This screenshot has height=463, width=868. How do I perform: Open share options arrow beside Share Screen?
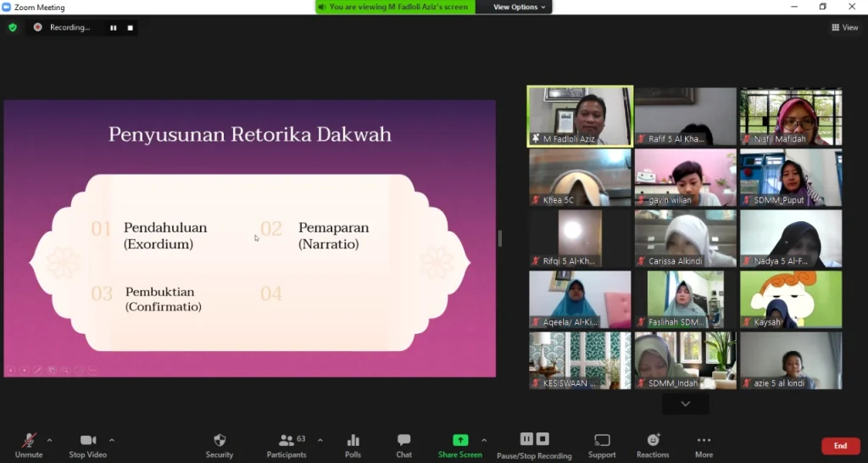click(x=484, y=440)
